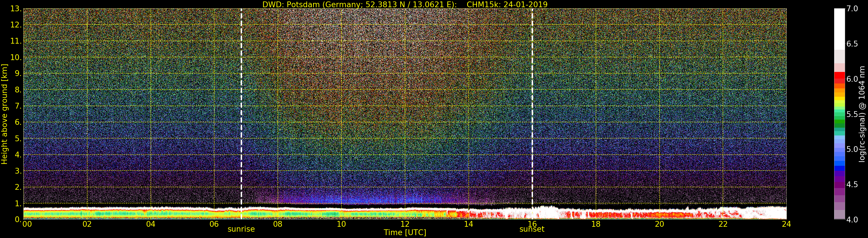This screenshot has width=868, height=238.
Task: Click the height axis tick '5.'
Action: point(18,138)
